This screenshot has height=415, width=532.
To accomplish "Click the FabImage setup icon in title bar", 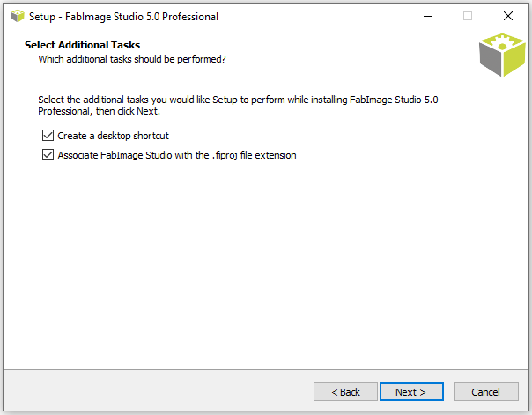I will click(18, 16).
